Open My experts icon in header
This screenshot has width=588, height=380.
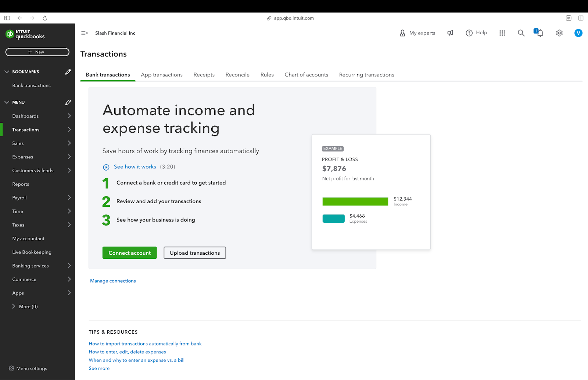pos(402,33)
